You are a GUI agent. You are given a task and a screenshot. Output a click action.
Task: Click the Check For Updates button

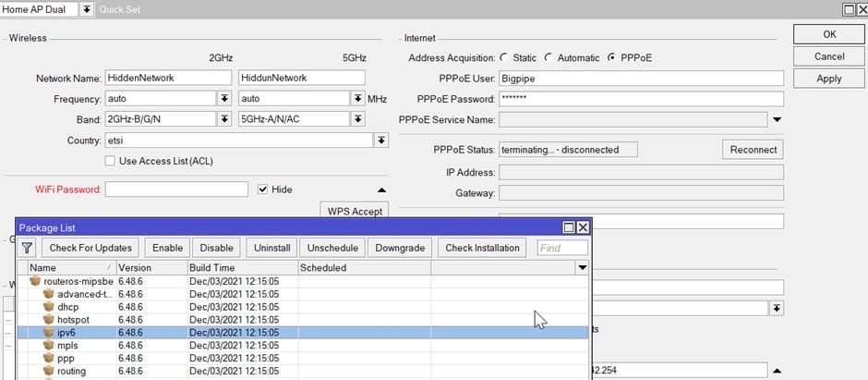coord(91,248)
